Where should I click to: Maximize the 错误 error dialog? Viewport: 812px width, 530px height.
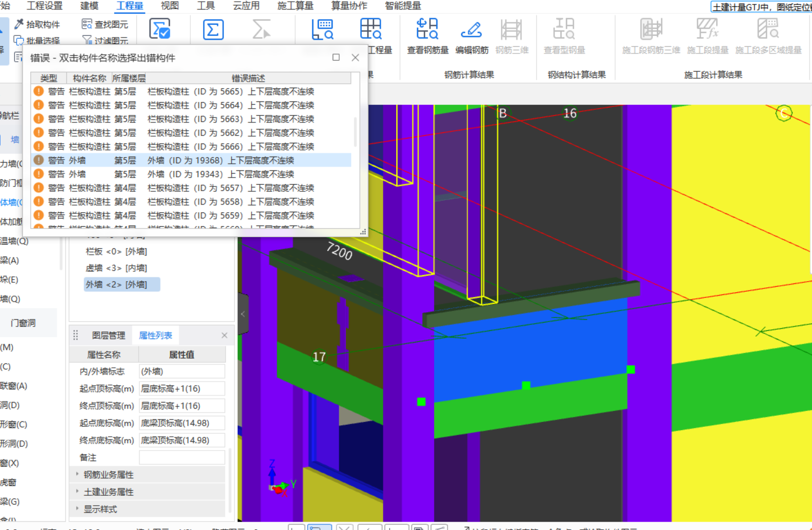point(336,57)
